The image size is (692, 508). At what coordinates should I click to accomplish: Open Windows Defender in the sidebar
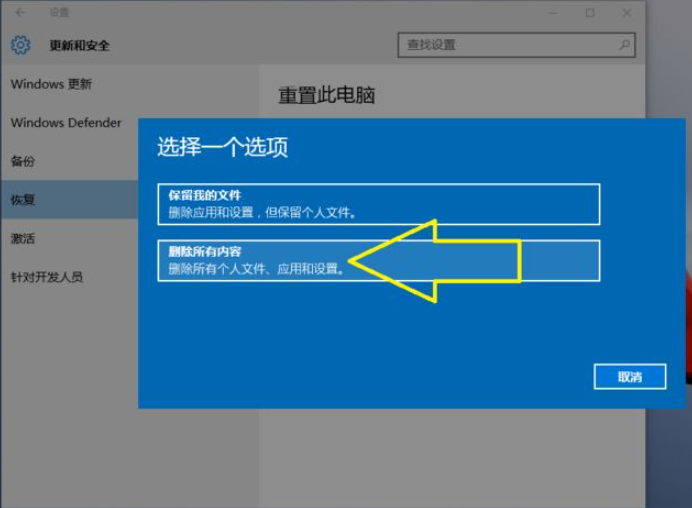click(x=66, y=123)
